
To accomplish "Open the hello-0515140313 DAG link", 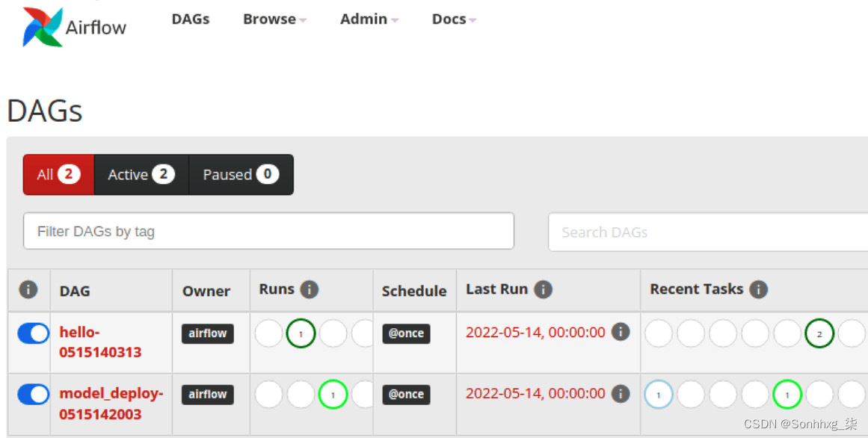I will point(100,342).
